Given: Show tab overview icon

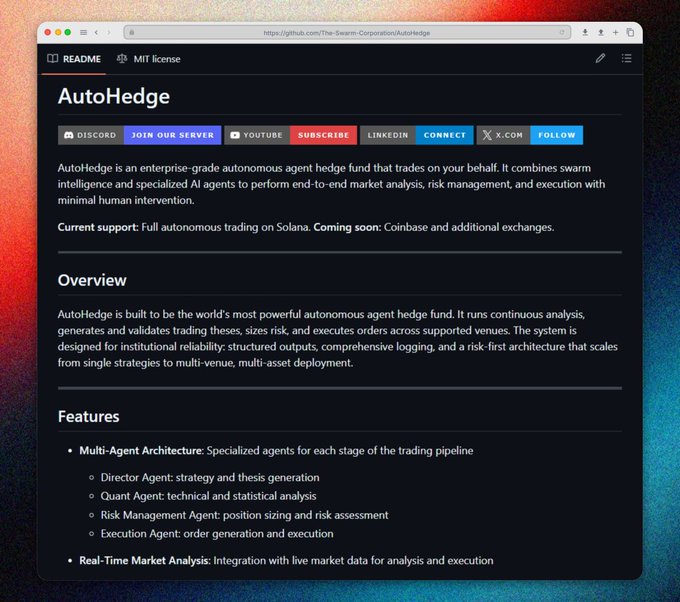Looking at the screenshot, I should pyautogui.click(x=630, y=32).
